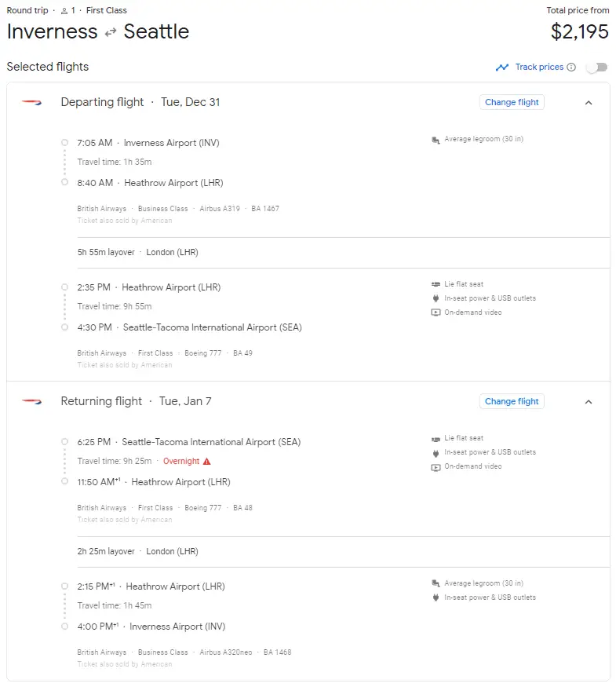This screenshot has width=616, height=687.
Task: Click the 5h 55m layover London row
Action: point(137,253)
